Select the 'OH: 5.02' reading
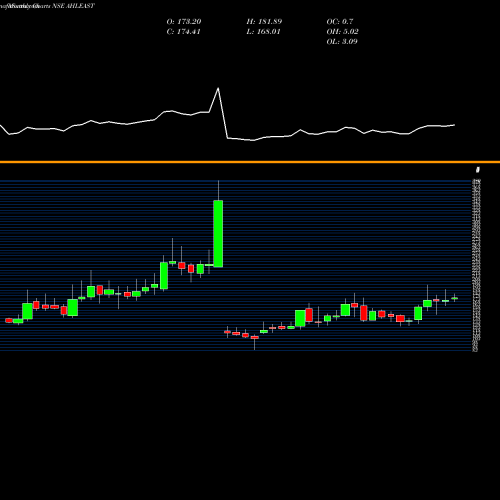 (x=342, y=31)
